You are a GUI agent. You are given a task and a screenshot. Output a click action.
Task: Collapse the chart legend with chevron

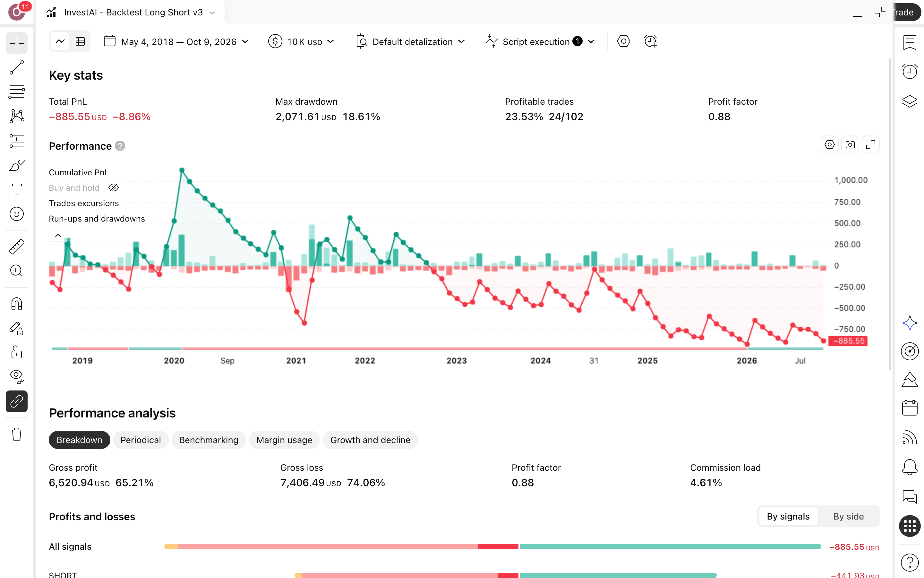tap(58, 235)
